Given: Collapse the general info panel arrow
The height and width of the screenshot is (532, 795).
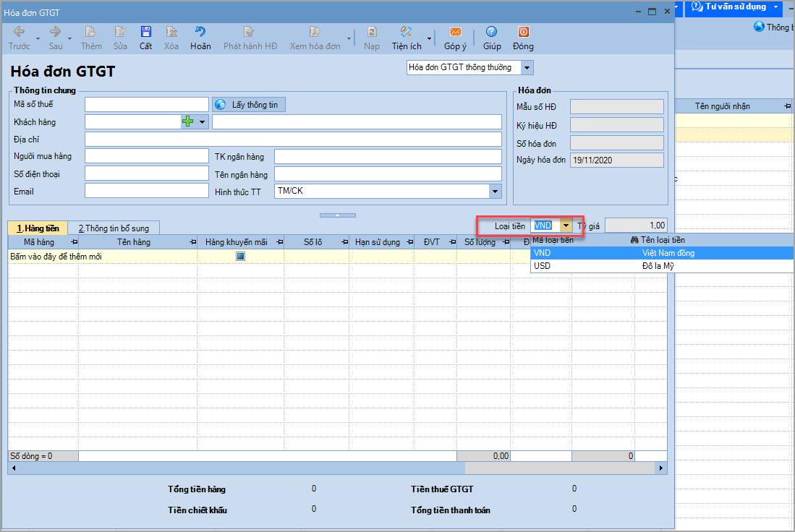Looking at the screenshot, I should coord(337,215).
